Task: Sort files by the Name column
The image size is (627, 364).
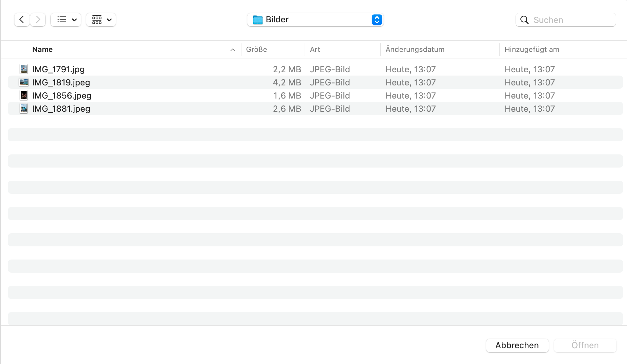Action: point(43,50)
